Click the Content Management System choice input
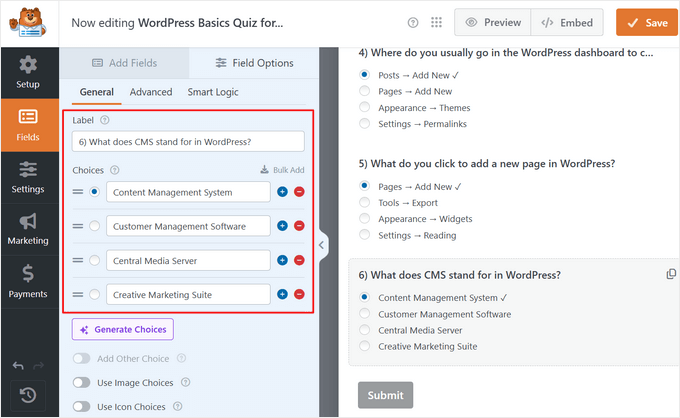The image size is (680, 418). (x=188, y=192)
